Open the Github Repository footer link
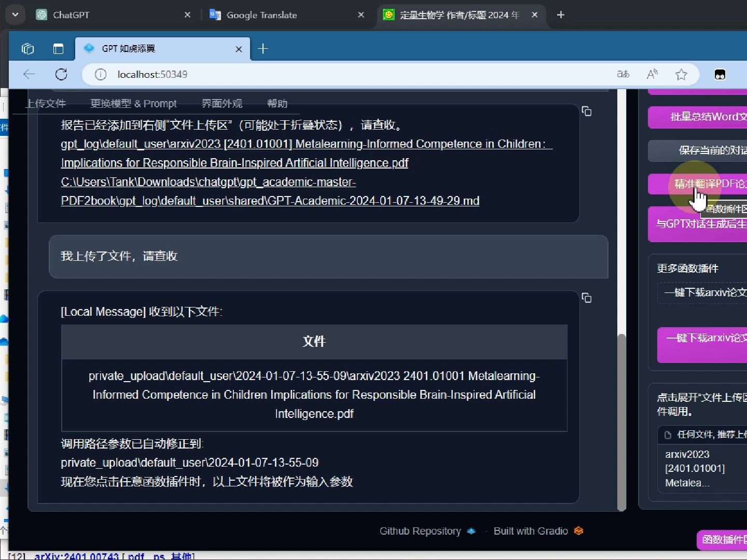The width and height of the screenshot is (747, 560). (427, 531)
